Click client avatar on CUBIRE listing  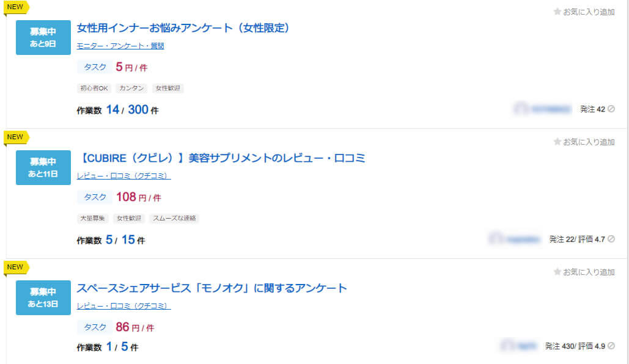tap(496, 239)
